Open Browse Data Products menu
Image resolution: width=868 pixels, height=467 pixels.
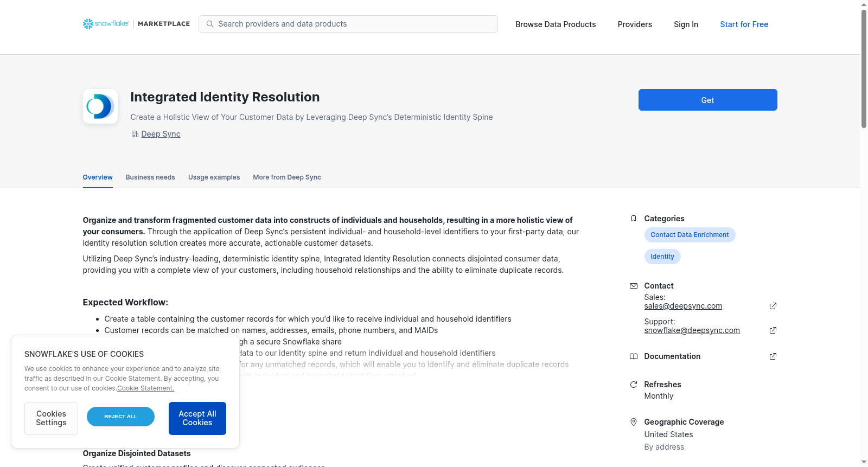point(556,24)
